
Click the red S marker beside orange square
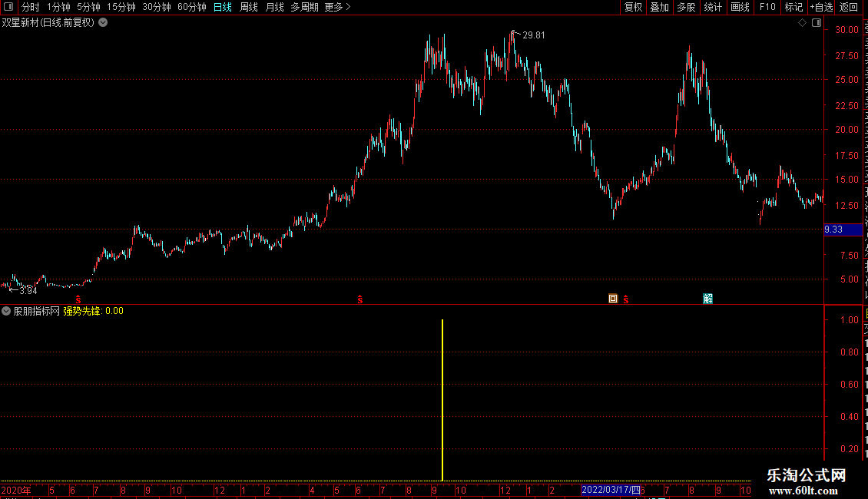(625, 299)
